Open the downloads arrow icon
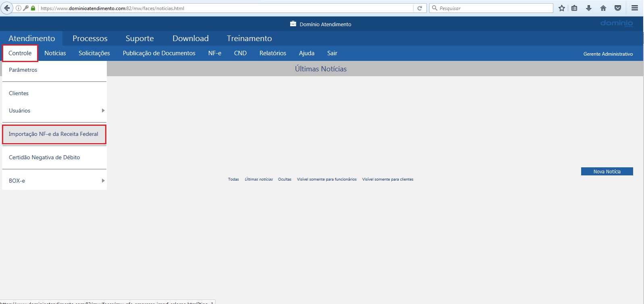 [x=589, y=8]
